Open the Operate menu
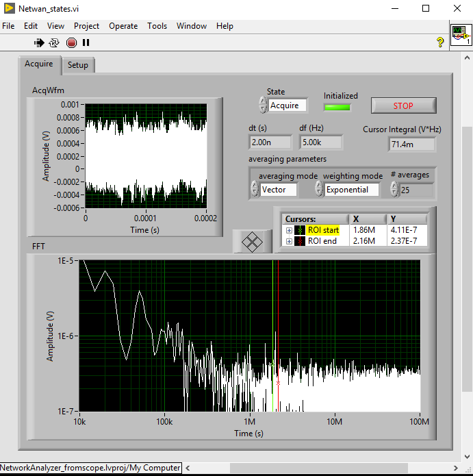Image resolution: width=473 pixels, height=476 pixels. coord(123,26)
